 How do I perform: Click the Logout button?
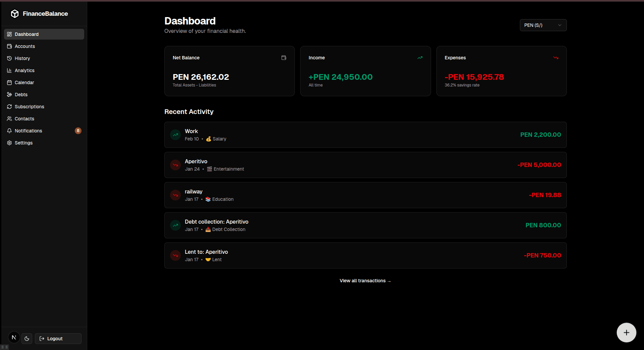pyautogui.click(x=58, y=339)
